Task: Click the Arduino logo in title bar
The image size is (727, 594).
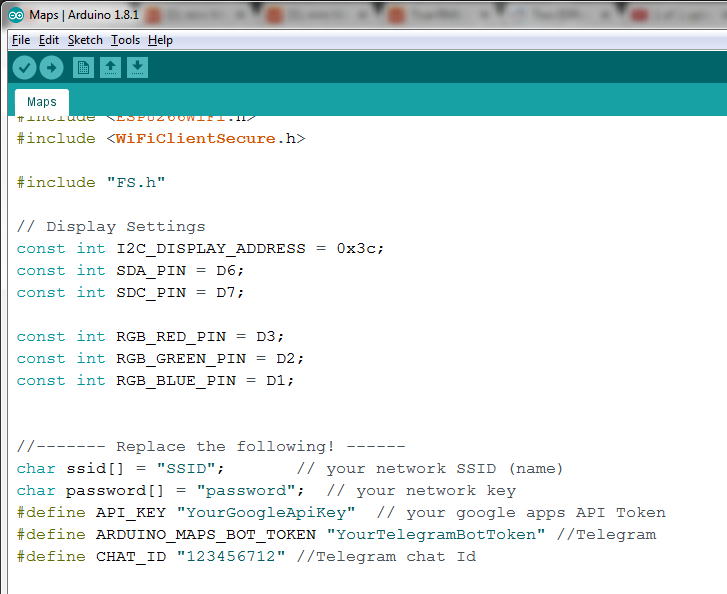Action: (16, 15)
